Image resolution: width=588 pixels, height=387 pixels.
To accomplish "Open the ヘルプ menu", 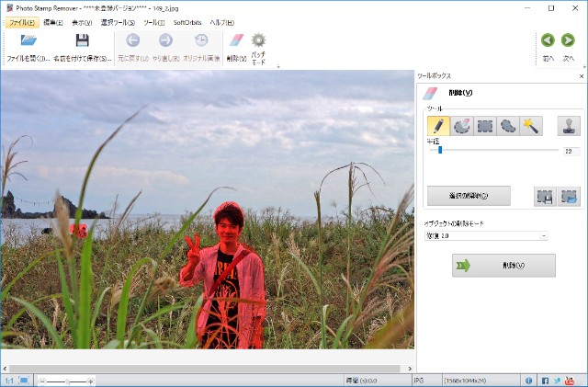I will point(222,22).
